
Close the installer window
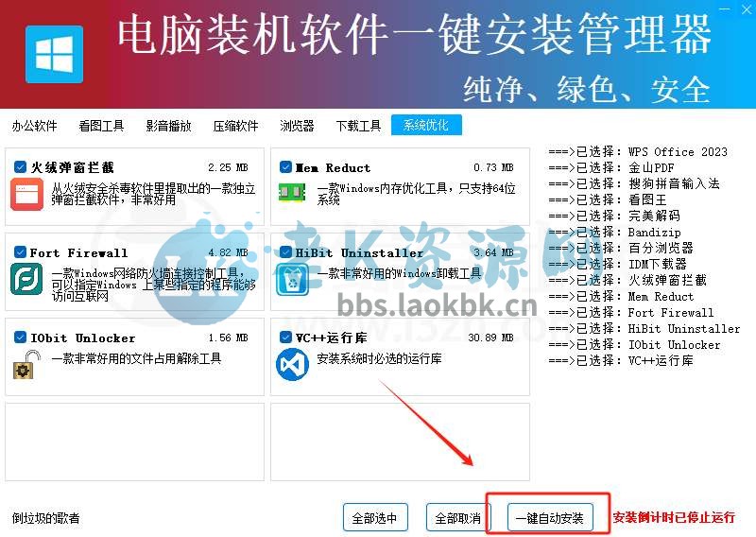747,9
